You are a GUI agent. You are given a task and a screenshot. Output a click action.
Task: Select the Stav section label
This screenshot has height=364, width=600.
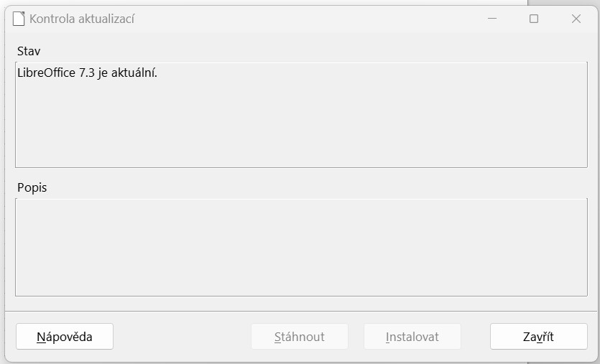(x=29, y=52)
